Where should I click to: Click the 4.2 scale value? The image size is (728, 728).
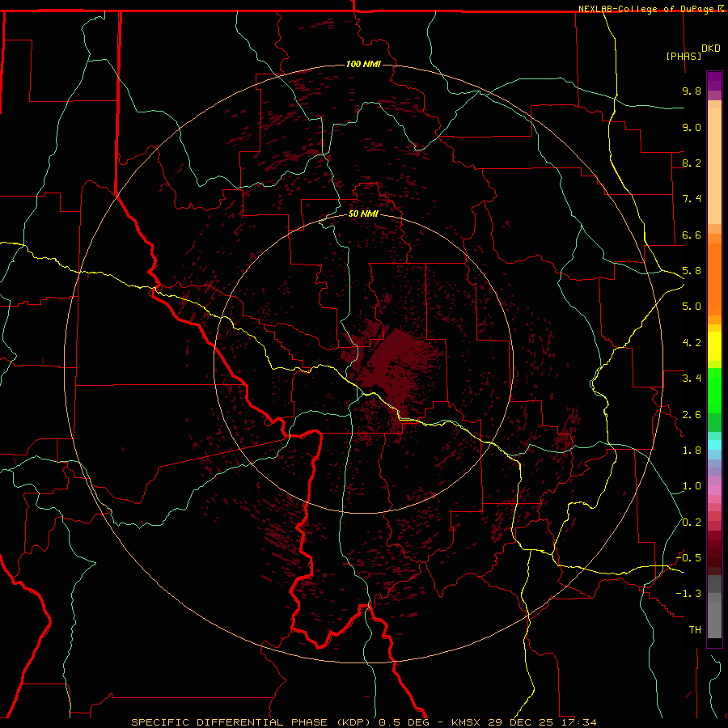(x=692, y=343)
